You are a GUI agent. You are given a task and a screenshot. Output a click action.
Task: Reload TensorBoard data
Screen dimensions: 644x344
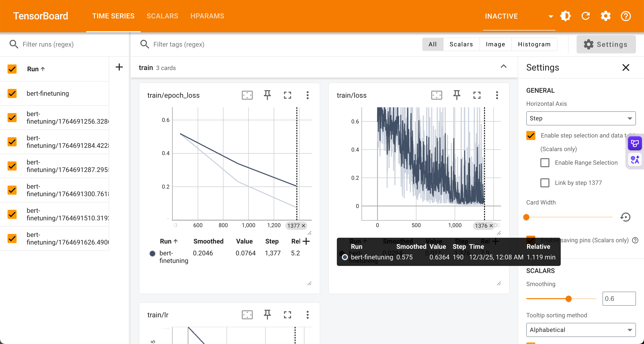[x=586, y=16]
